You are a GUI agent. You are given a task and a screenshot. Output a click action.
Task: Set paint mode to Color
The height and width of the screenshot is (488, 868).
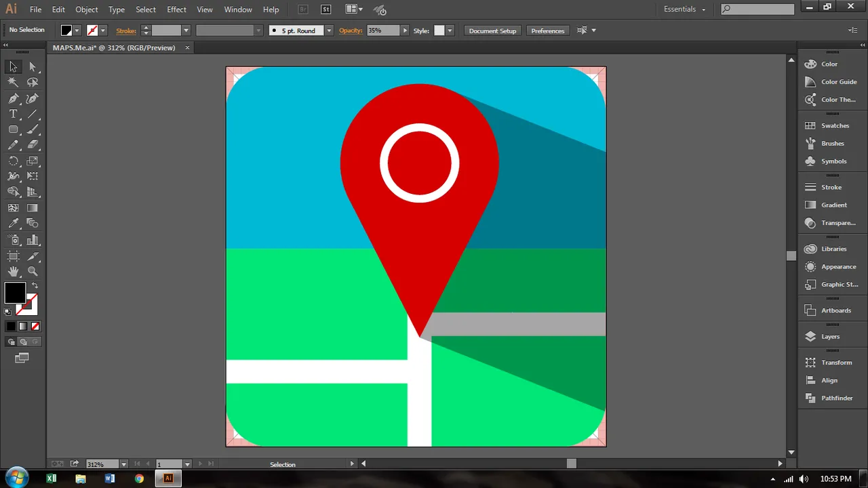tap(11, 327)
